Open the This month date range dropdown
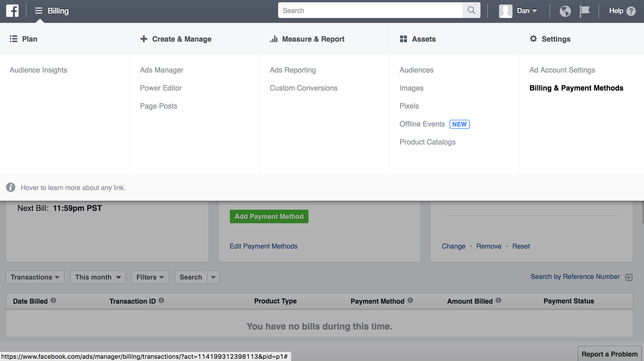Image resolution: width=644 pixels, height=361 pixels. point(97,277)
